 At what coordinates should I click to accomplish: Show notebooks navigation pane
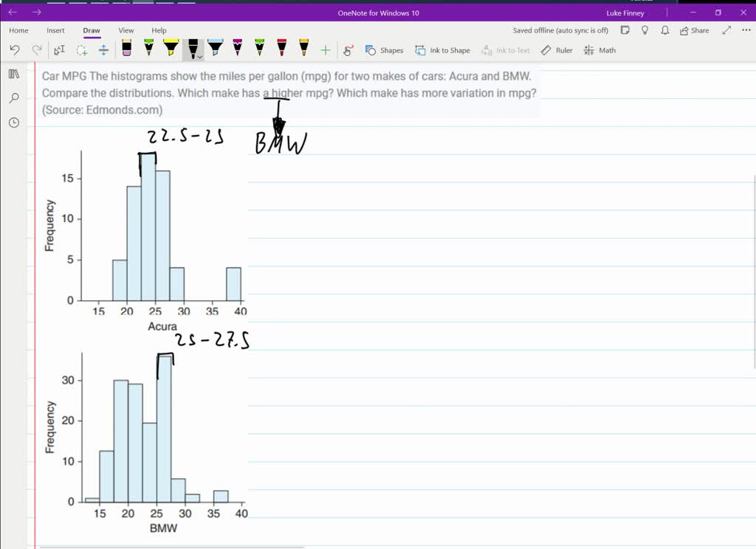click(x=14, y=74)
